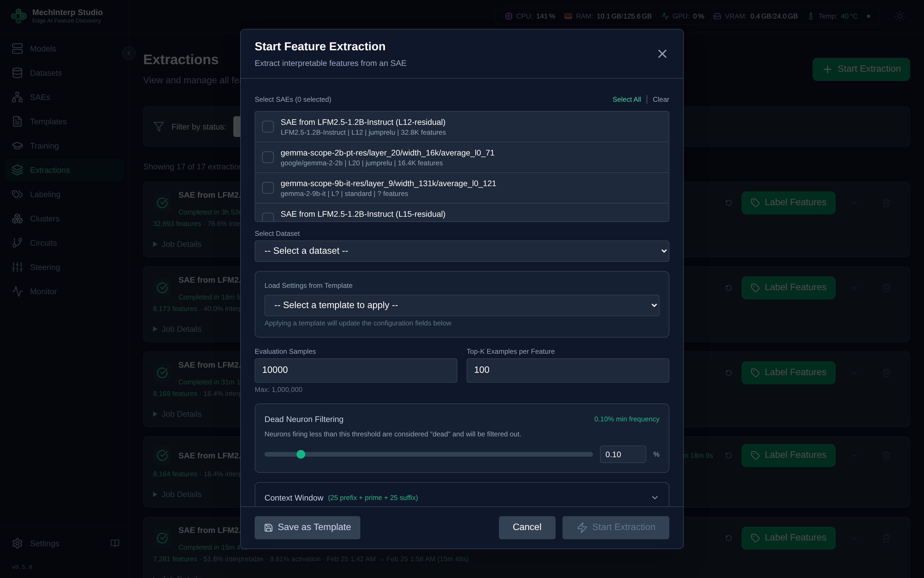Check gemma-scope-2b-pt-res layer_20 SAE
924x578 pixels.
268,157
